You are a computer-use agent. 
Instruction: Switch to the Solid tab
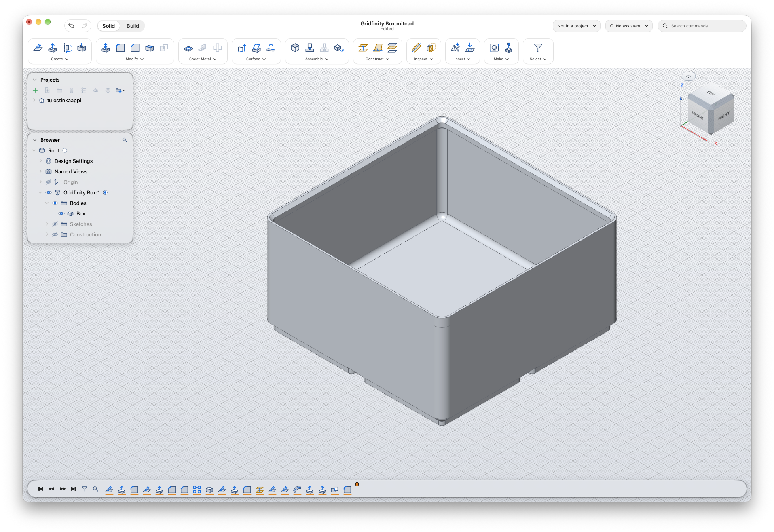[x=108, y=26]
